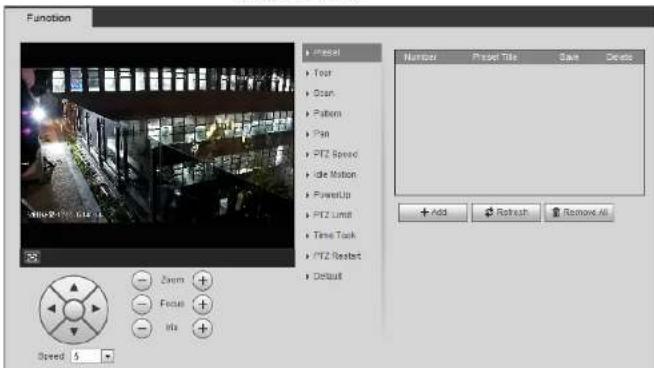Open the Speed dropdown arrow

click(108, 356)
